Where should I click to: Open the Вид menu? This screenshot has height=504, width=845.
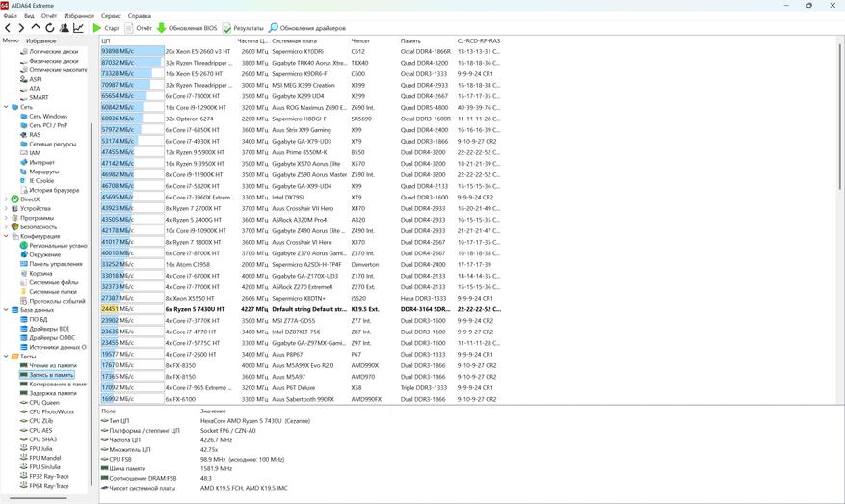29,16
